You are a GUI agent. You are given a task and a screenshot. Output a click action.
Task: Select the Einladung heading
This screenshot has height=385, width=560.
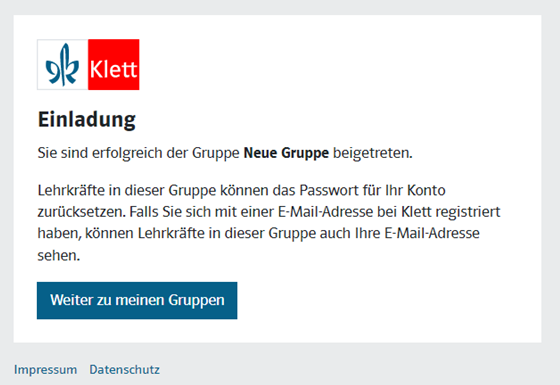click(x=87, y=119)
